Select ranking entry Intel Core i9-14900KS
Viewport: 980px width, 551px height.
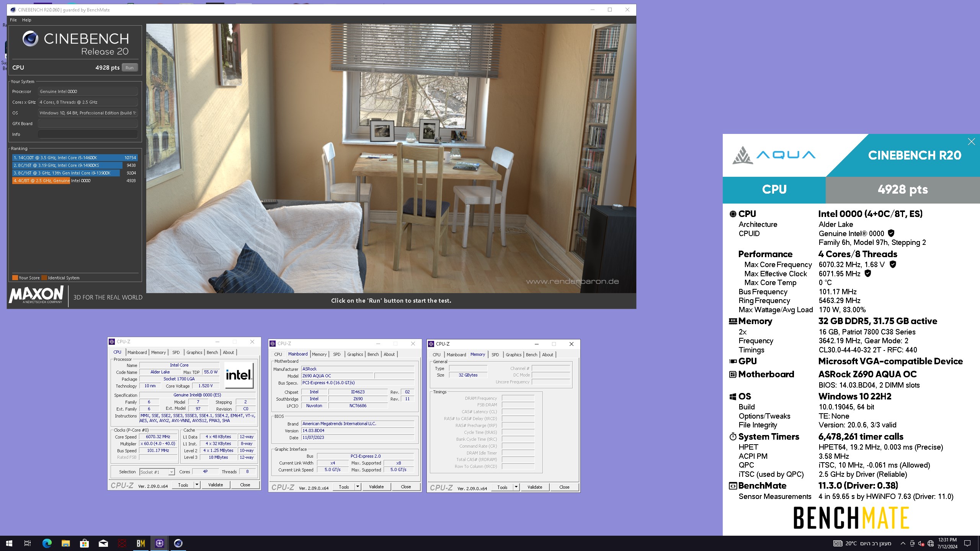[75, 165]
